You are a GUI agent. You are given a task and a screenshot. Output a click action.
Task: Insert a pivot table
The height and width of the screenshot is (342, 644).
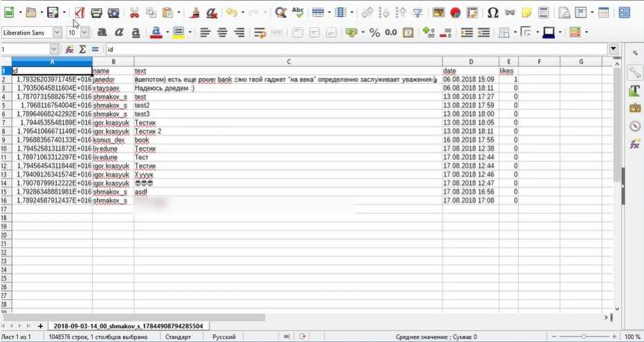[x=472, y=12]
